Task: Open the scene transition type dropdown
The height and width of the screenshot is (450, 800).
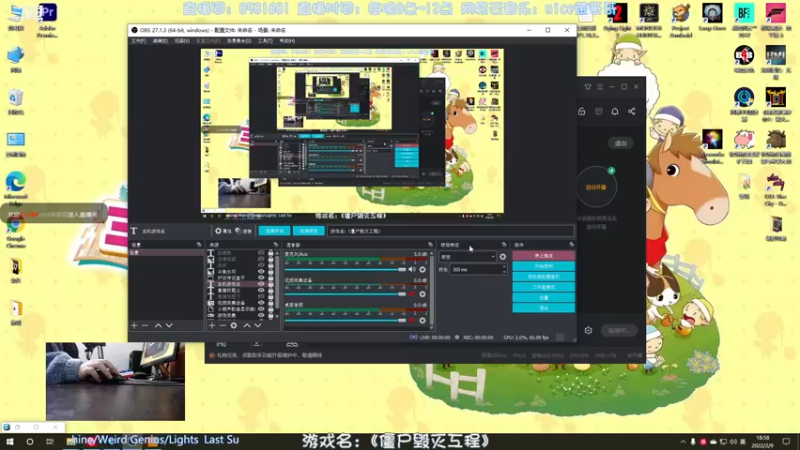Action: [467, 257]
